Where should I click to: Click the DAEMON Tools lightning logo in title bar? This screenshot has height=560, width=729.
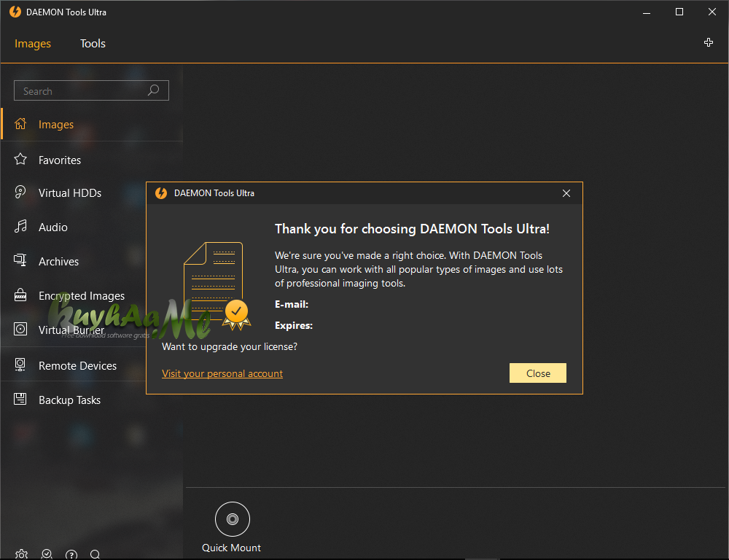15,12
